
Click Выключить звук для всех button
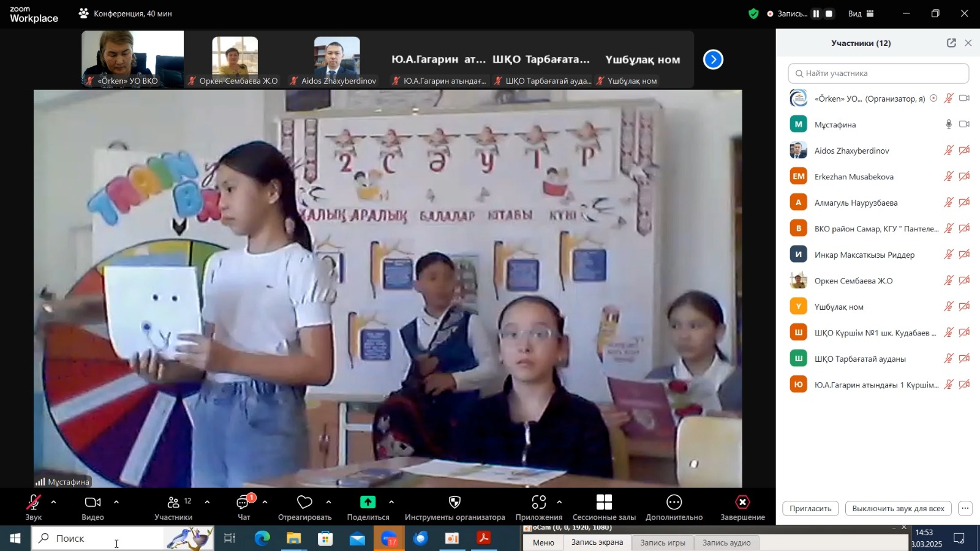[898, 508]
